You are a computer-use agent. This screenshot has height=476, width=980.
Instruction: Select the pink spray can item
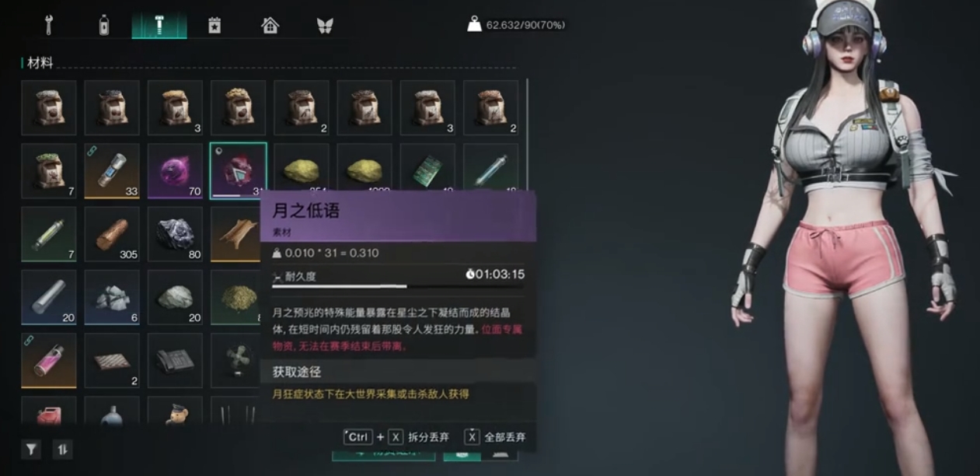(x=49, y=360)
